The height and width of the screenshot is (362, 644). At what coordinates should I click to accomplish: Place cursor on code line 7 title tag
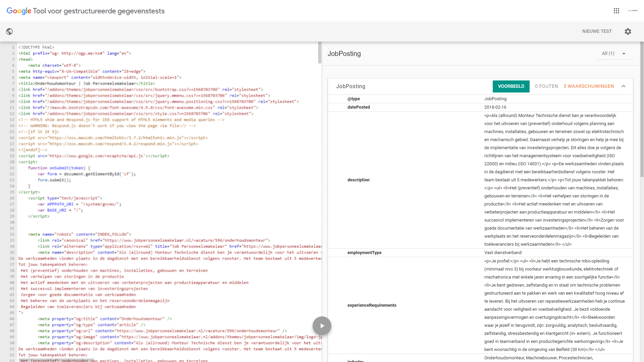pos(87,83)
